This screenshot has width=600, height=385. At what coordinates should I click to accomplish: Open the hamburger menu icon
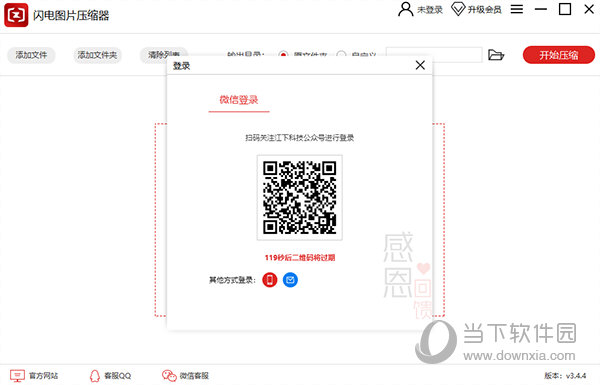point(517,9)
